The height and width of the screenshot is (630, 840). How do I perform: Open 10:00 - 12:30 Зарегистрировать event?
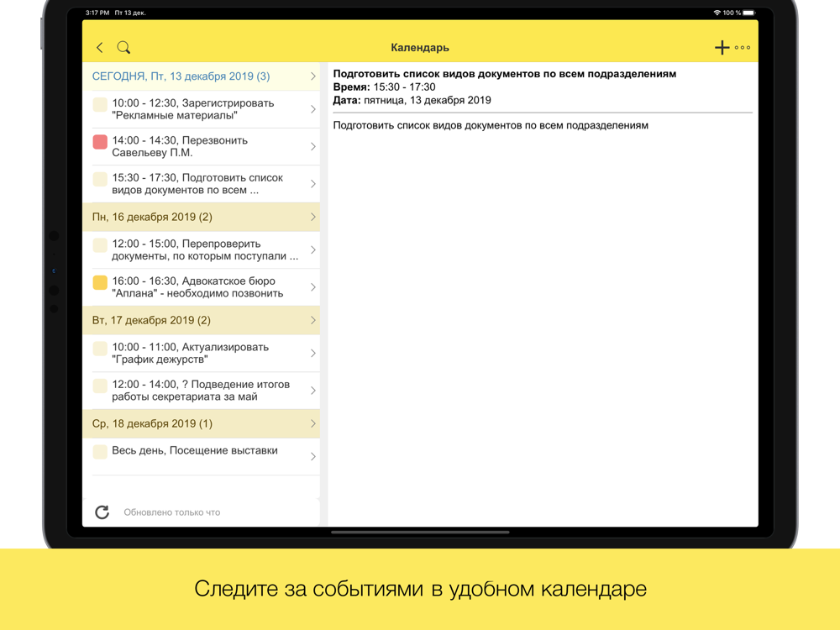click(201, 109)
